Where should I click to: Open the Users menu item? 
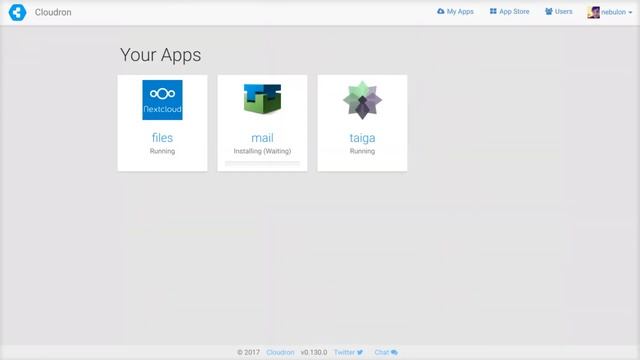[x=559, y=11]
